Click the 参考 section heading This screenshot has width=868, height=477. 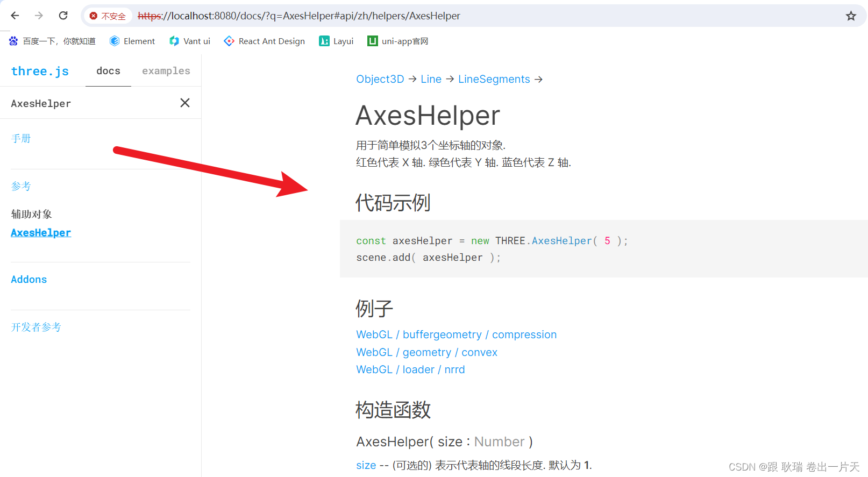coord(21,186)
